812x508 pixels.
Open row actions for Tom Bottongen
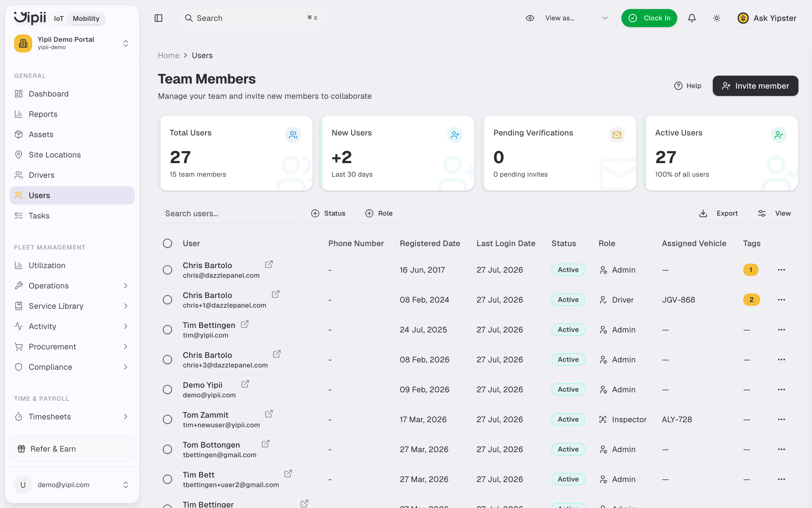782,449
